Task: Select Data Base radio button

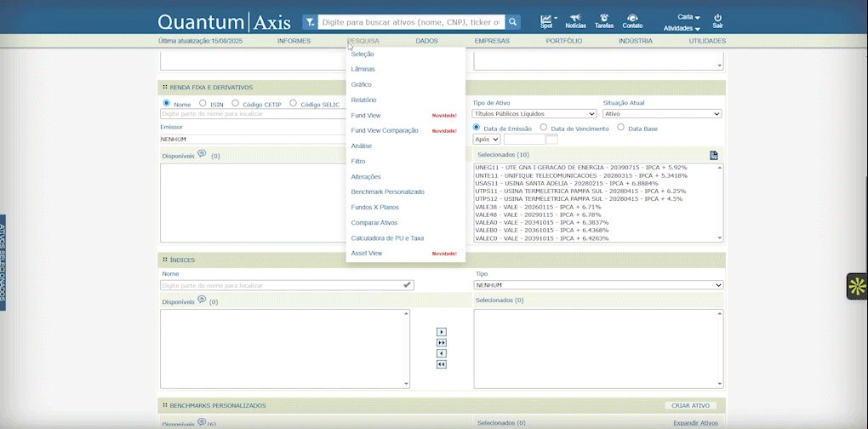Action: (620, 128)
